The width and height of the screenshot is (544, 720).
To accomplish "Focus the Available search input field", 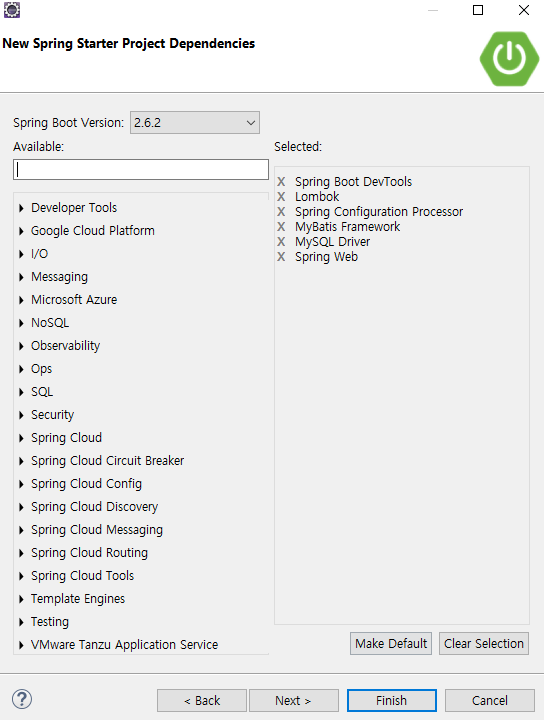I will coord(141,169).
